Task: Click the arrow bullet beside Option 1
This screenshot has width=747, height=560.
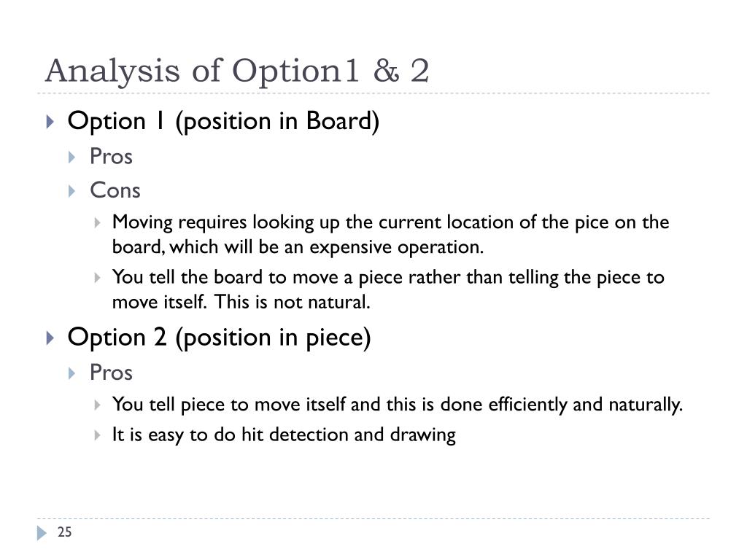Action: coord(50,122)
